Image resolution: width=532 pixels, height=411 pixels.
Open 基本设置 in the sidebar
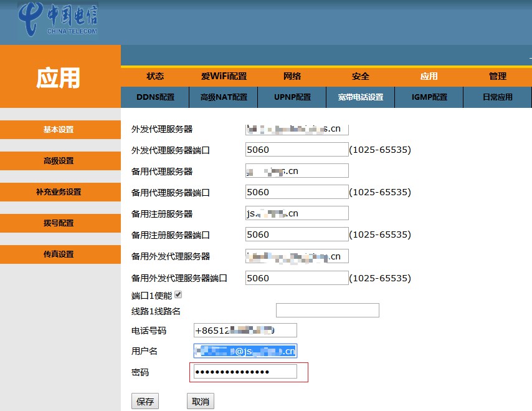point(60,129)
